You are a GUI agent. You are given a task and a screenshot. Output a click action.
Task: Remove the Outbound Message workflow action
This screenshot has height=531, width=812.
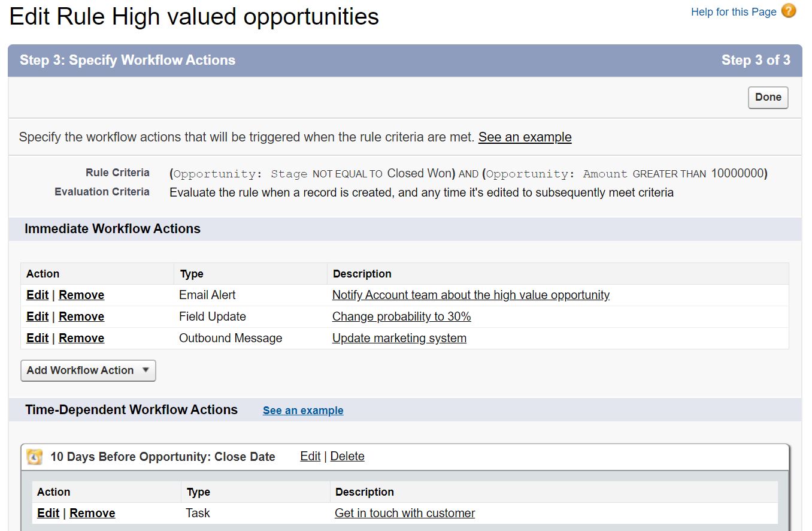pyautogui.click(x=81, y=338)
